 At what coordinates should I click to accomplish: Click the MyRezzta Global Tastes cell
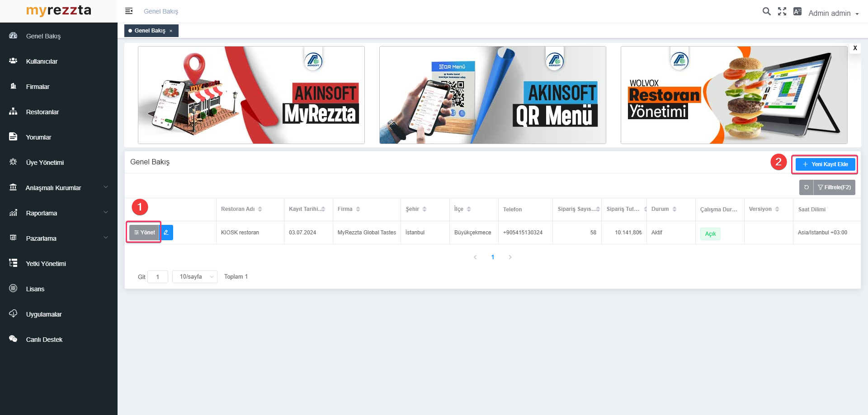tap(367, 233)
